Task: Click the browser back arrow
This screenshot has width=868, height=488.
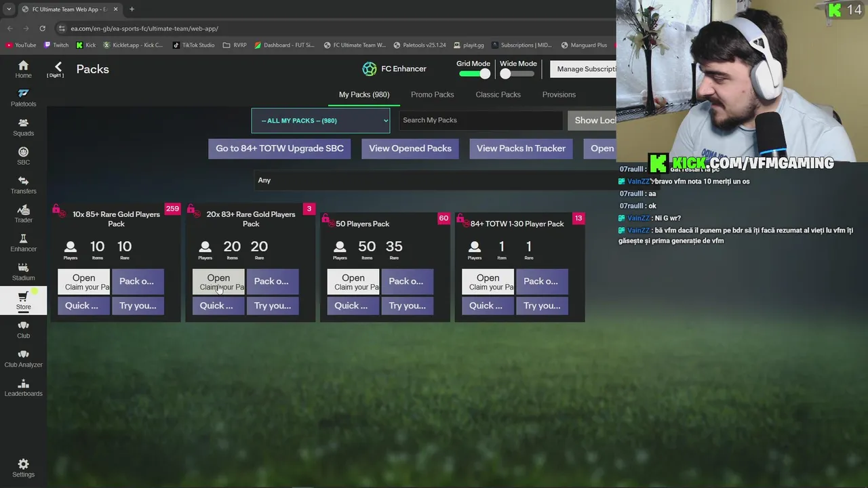Action: click(9, 28)
